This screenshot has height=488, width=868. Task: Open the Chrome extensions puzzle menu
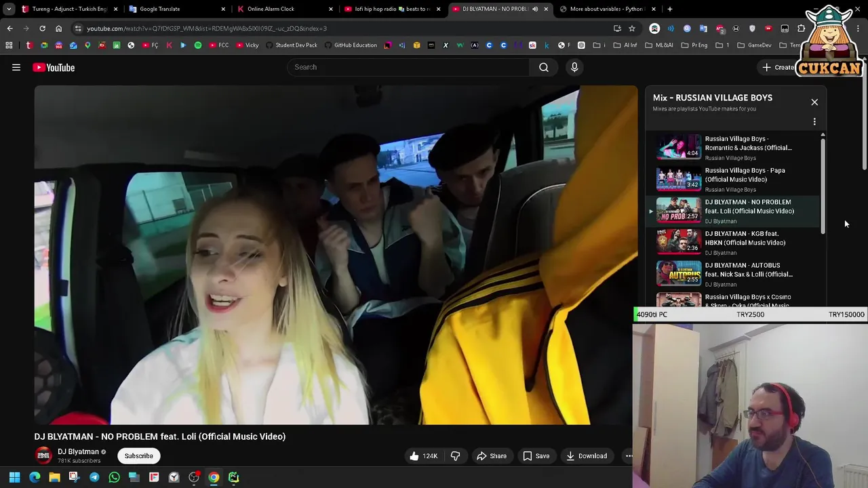point(802,28)
